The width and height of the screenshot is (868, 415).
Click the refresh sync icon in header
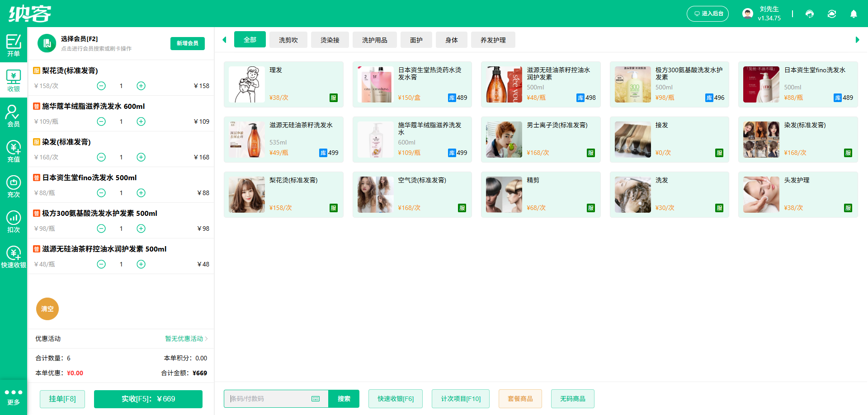point(832,14)
